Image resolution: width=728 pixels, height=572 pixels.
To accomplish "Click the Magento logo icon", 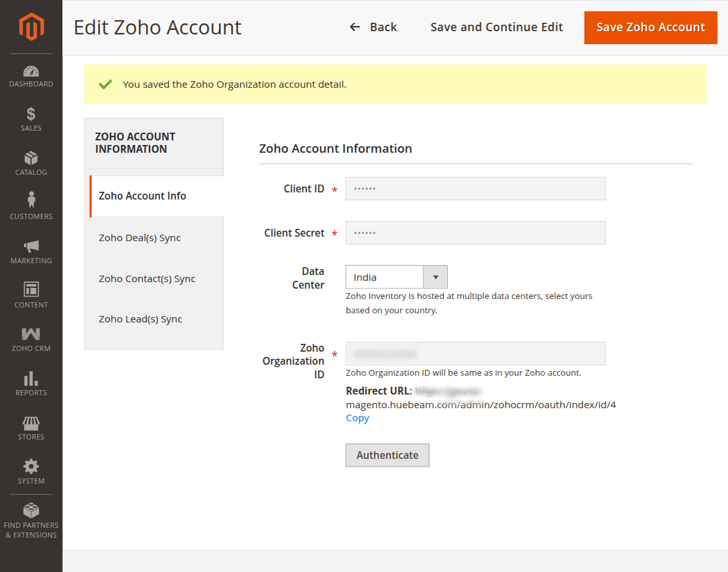I will click(x=31, y=27).
